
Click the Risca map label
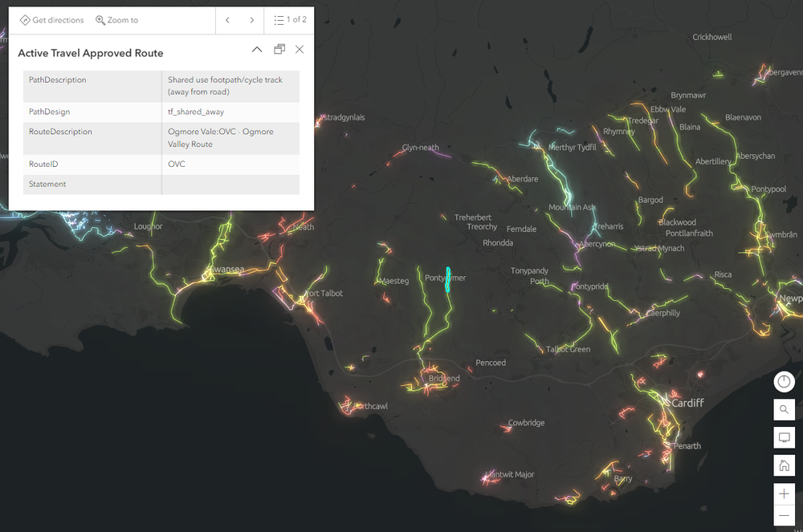click(723, 274)
